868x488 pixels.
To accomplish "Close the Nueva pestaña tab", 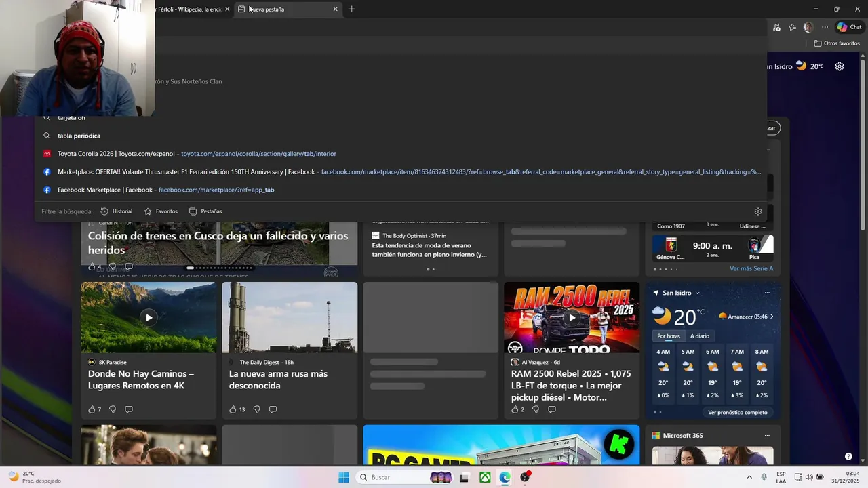I will [335, 9].
